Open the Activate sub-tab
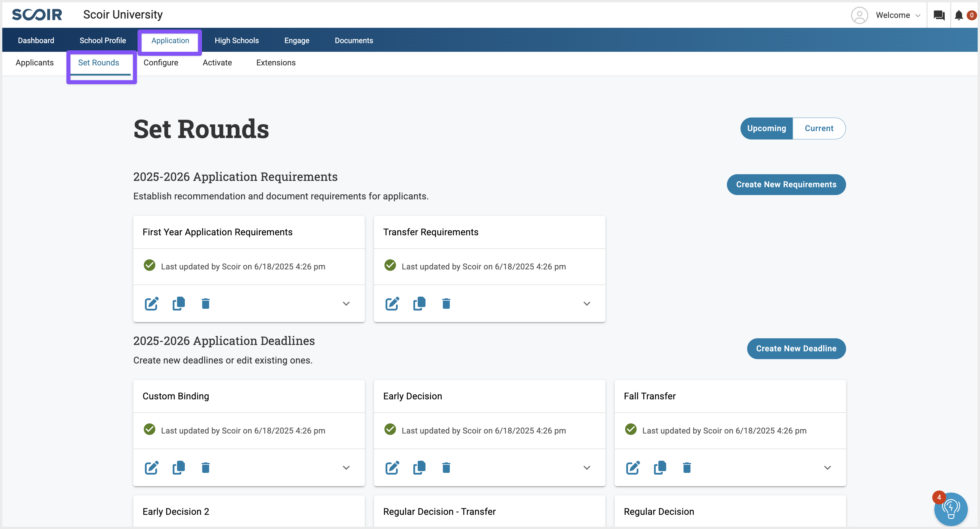This screenshot has height=529, width=980. pyautogui.click(x=217, y=63)
